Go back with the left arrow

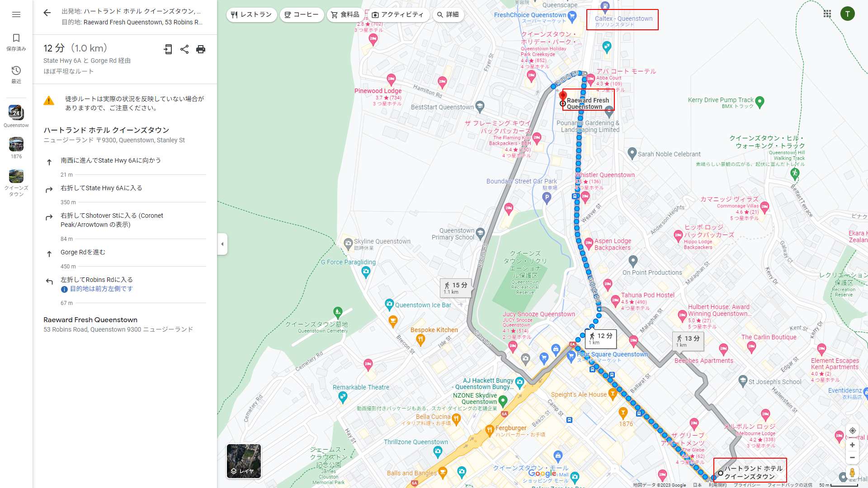pos(47,13)
